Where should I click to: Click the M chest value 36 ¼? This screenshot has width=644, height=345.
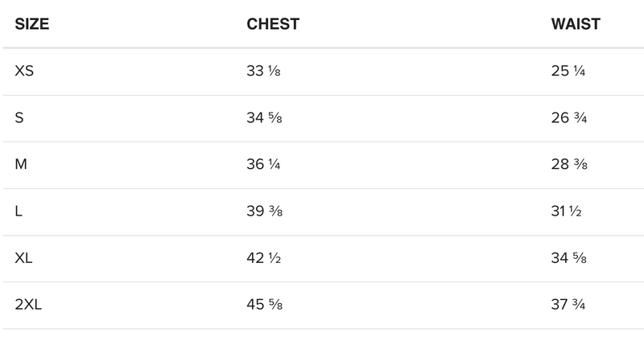coord(263,165)
